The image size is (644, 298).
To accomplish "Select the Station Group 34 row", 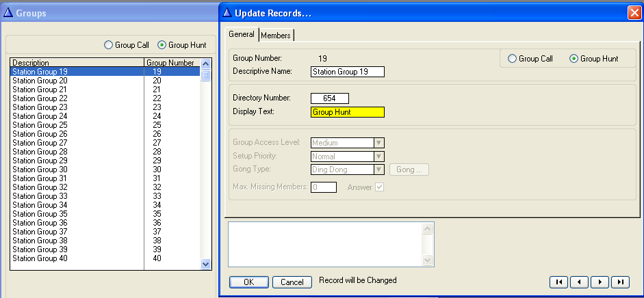I will click(x=105, y=205).
